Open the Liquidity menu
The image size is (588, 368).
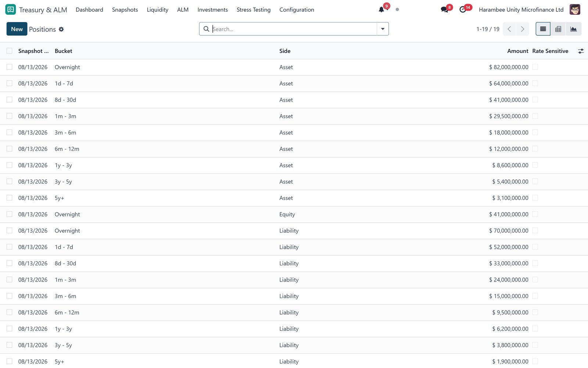(157, 10)
